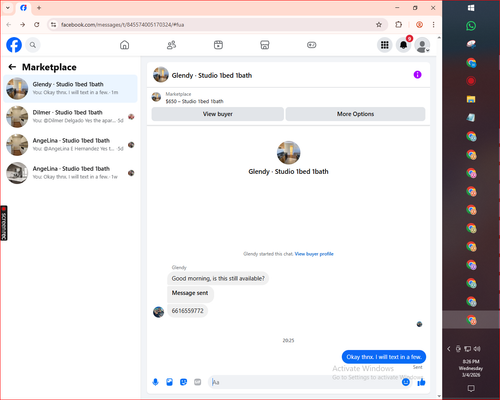Open the Friends icon in top navigation
Viewport: 500px width, 400px height.
[171, 45]
